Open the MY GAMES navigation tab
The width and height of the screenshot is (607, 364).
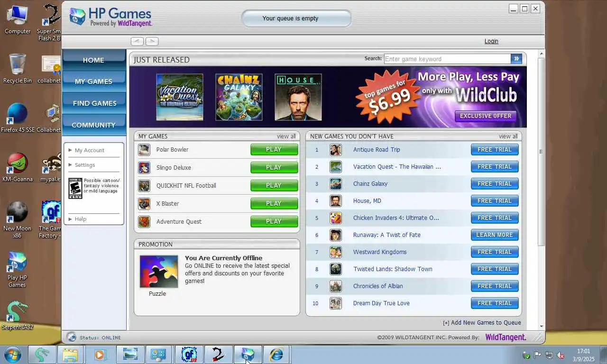[94, 82]
